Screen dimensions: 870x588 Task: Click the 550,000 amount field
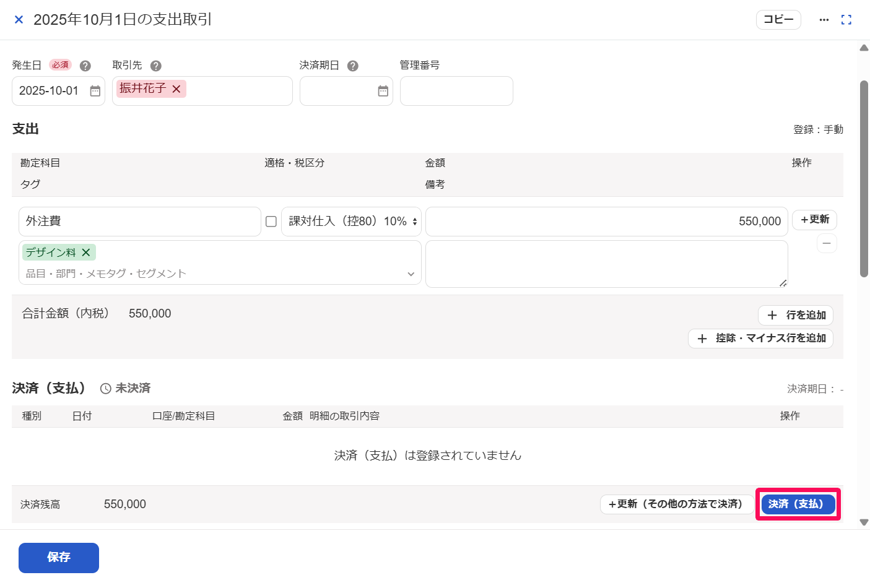click(x=607, y=222)
